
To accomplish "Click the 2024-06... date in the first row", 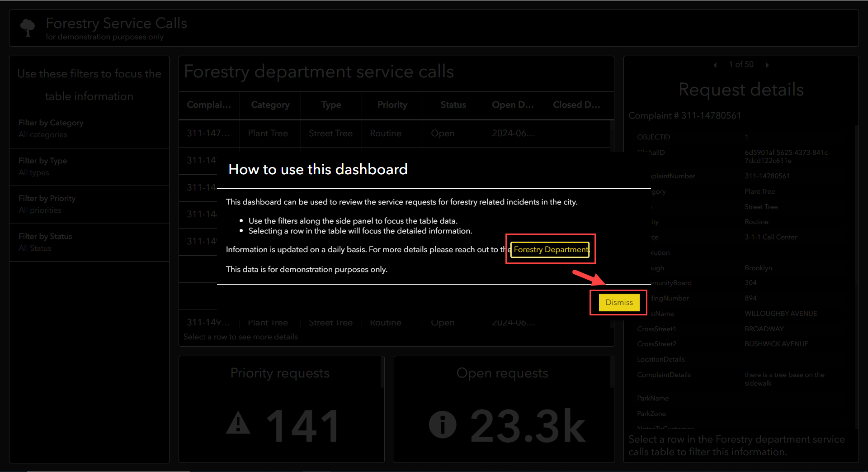I will click(x=514, y=133).
